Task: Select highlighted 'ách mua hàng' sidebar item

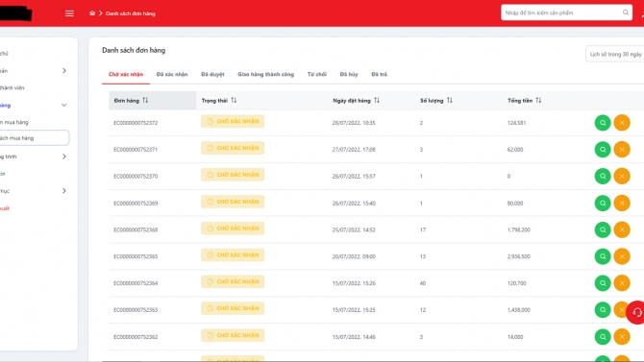Action: click(35, 138)
